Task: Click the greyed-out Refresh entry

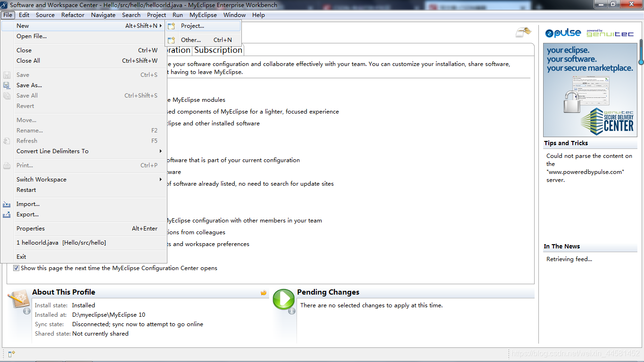Action: pos(83,141)
